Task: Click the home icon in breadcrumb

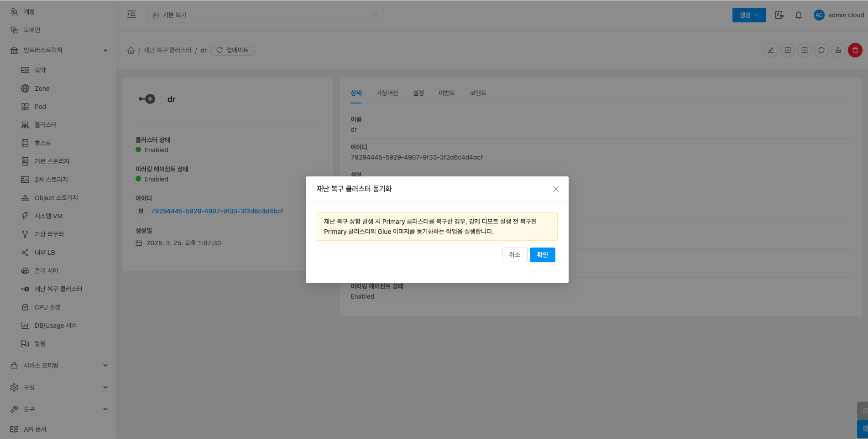Action: (x=131, y=50)
